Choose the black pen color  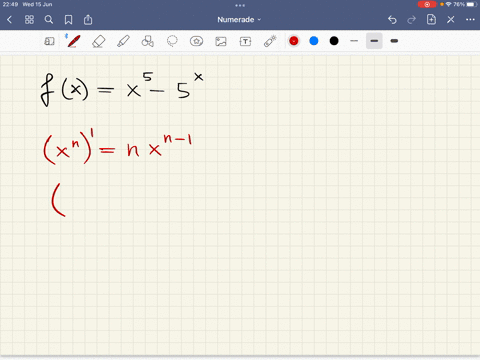point(334,41)
